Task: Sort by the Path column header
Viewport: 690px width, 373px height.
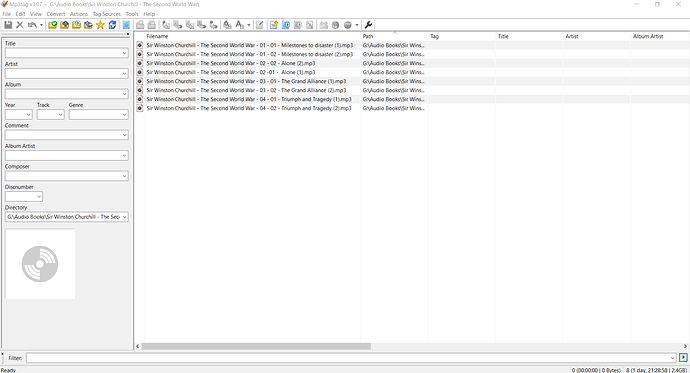Action: pyautogui.click(x=394, y=37)
